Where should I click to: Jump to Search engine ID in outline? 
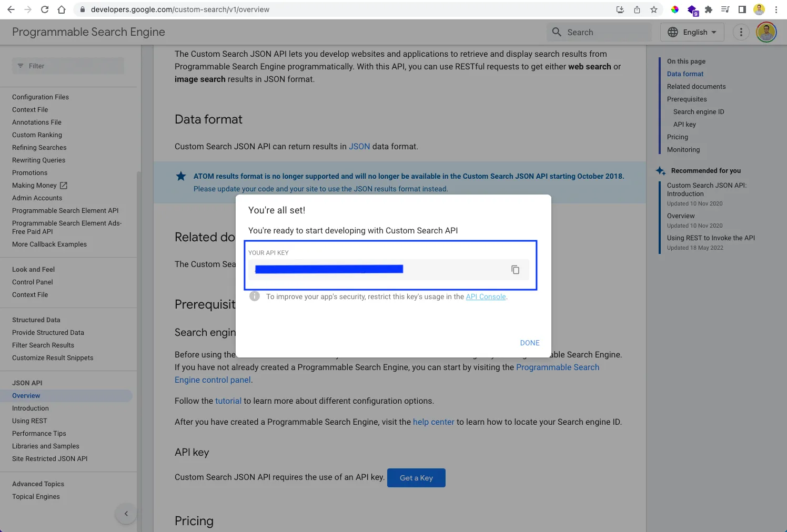point(699,112)
